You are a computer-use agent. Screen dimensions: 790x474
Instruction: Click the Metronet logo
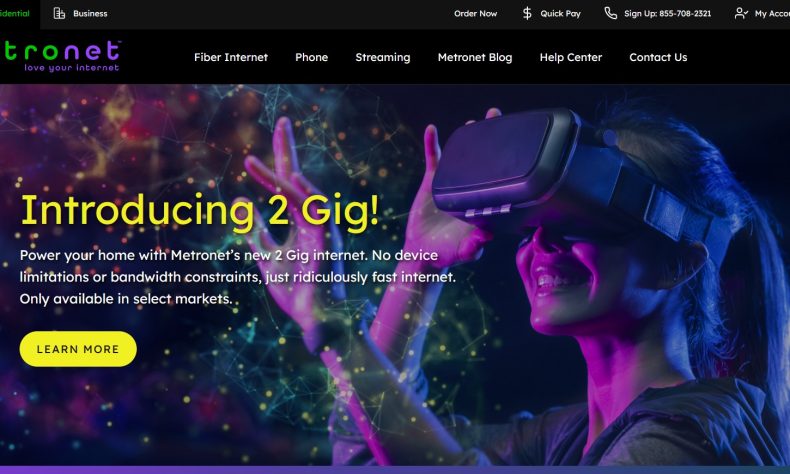(x=60, y=55)
